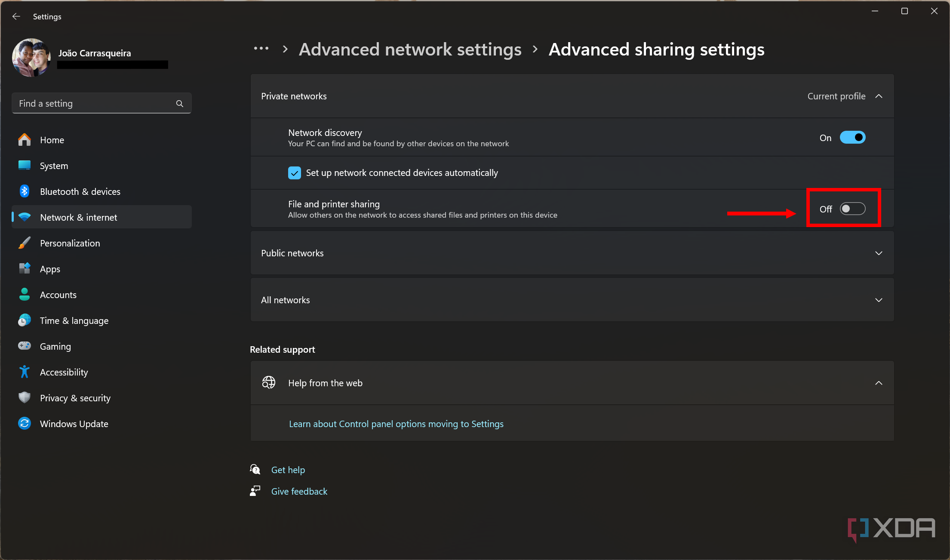This screenshot has width=950, height=560.
Task: Select the System monitor icon
Action: pyautogui.click(x=25, y=166)
